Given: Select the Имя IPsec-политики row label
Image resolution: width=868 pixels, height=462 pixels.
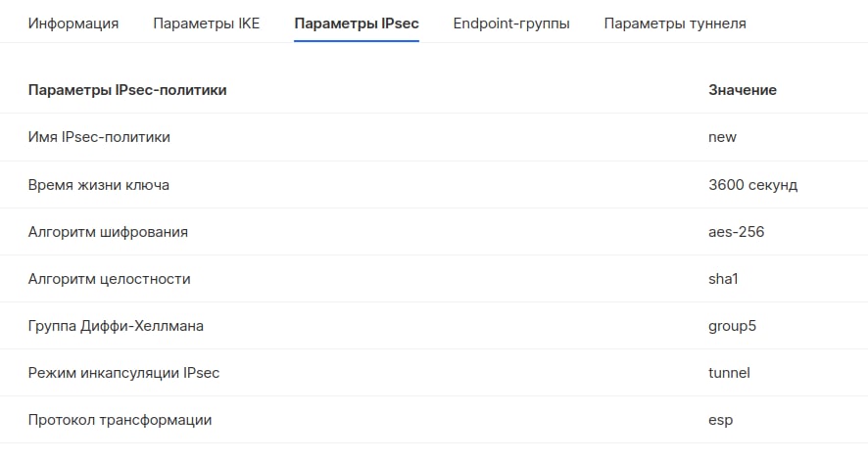Looking at the screenshot, I should coord(99,137).
